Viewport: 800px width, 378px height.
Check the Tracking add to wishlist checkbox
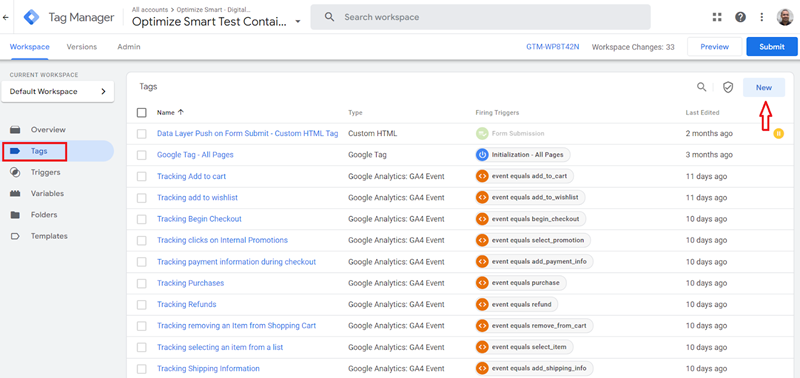142,198
